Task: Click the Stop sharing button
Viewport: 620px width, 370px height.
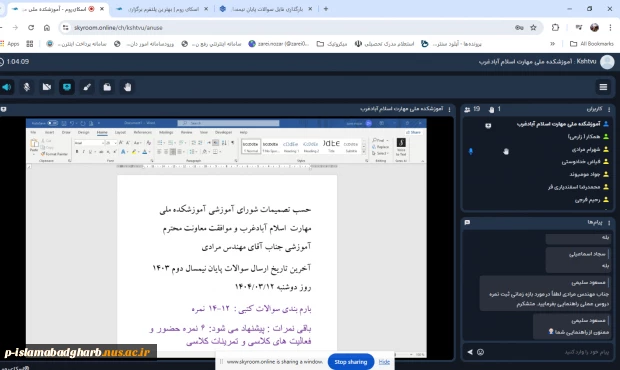Action: tap(351, 362)
